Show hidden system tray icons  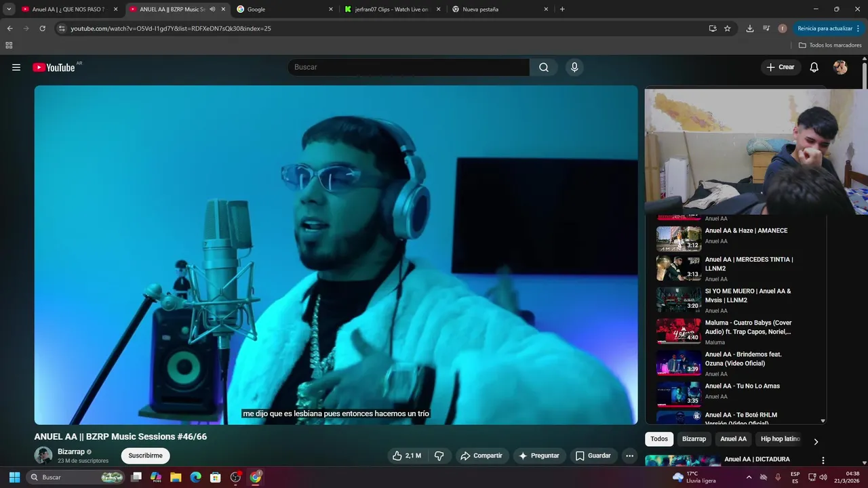(749, 477)
